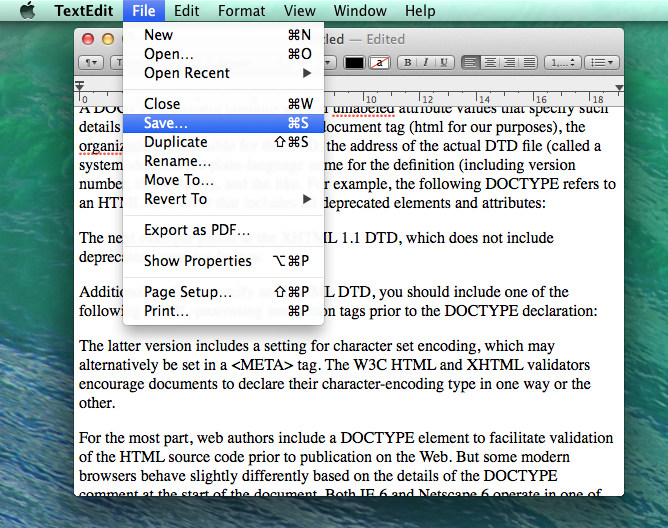This screenshot has height=528, width=668.
Task: Choose Move To… from the File menu
Action: (223, 180)
